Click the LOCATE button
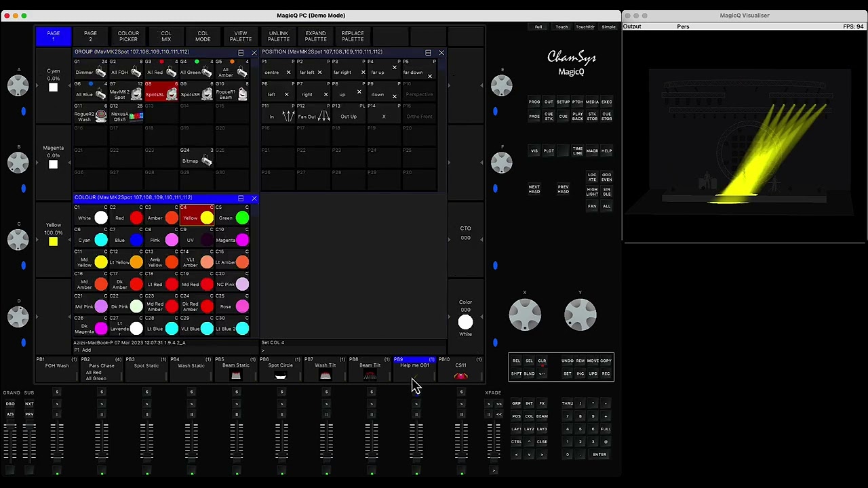Image resolution: width=868 pixels, height=488 pixels. pos(592,177)
